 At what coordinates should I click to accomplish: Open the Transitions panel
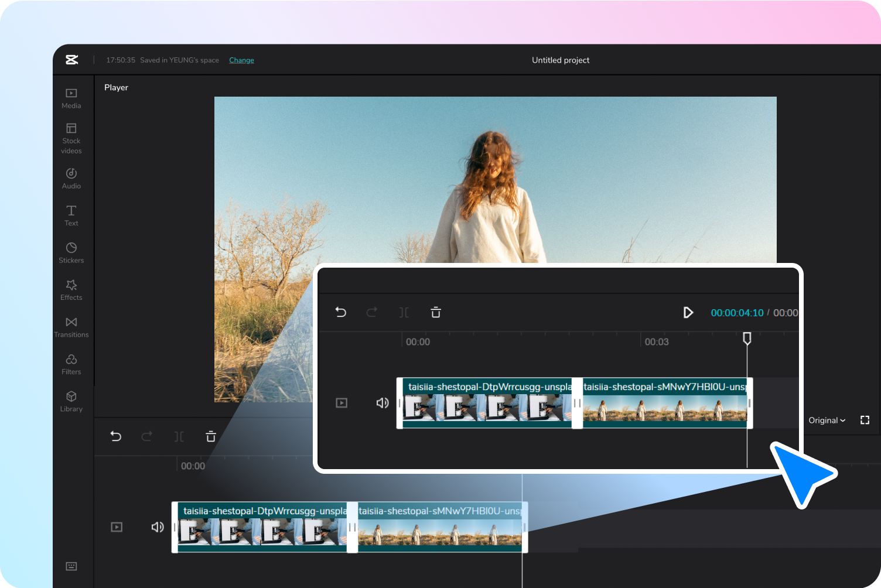pyautogui.click(x=71, y=327)
